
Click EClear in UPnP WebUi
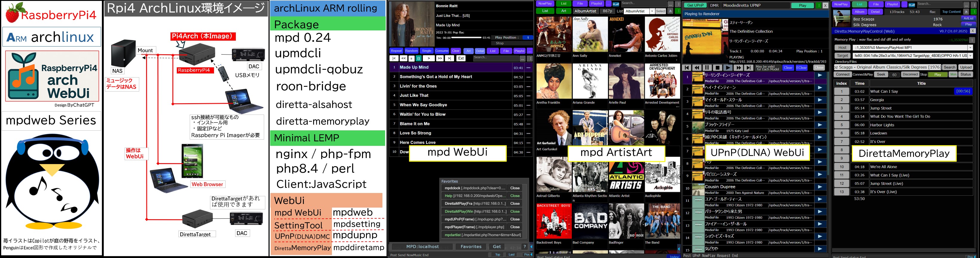click(802, 68)
